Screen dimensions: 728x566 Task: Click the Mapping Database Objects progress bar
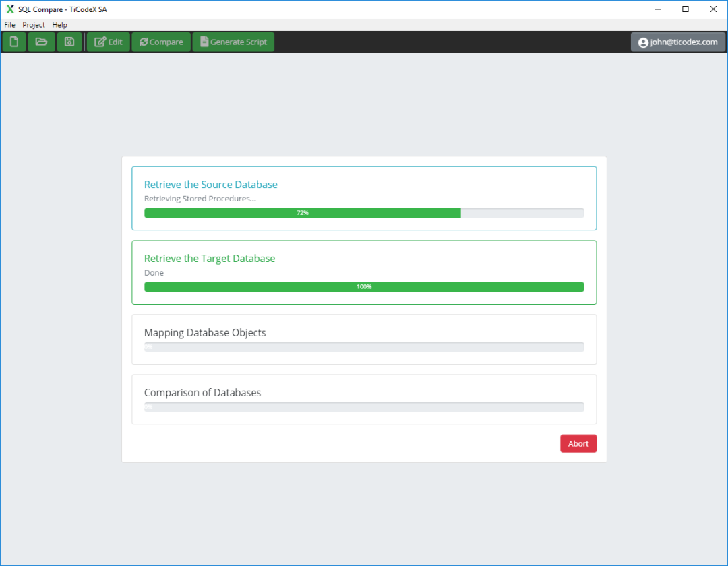point(364,347)
